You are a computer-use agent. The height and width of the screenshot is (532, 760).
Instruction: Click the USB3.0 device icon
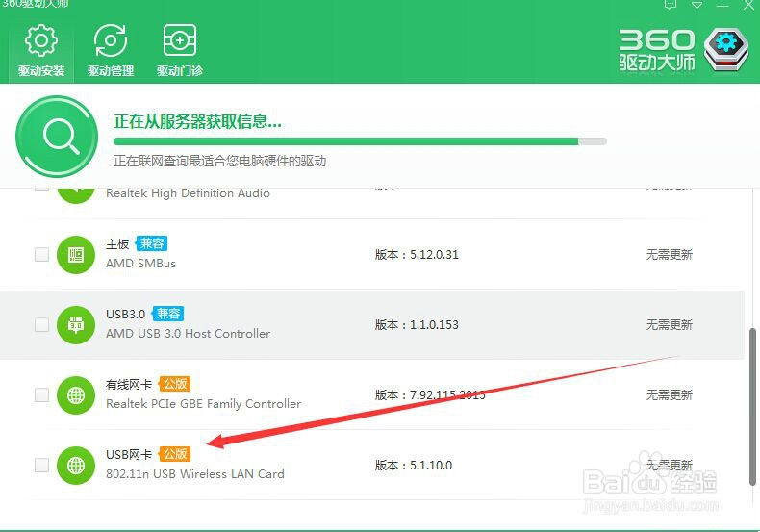pos(76,324)
